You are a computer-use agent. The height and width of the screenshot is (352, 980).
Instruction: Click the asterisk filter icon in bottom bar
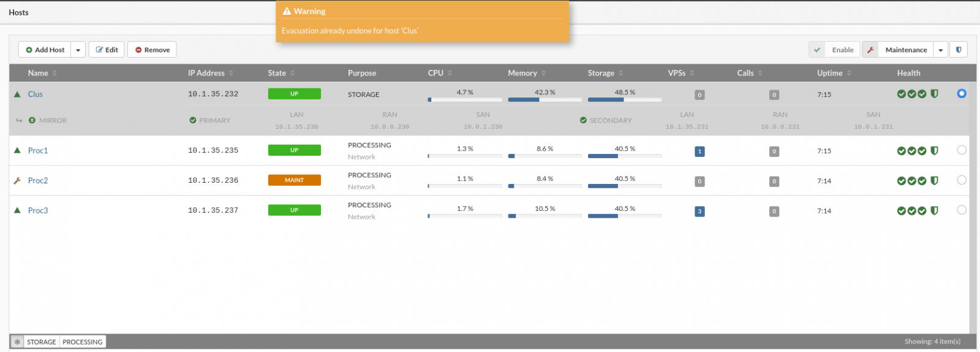17,342
